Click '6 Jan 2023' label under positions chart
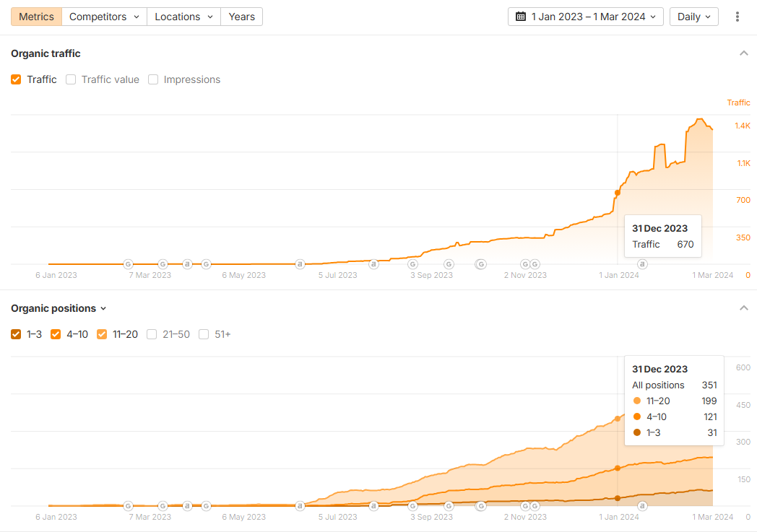 pyautogui.click(x=56, y=517)
